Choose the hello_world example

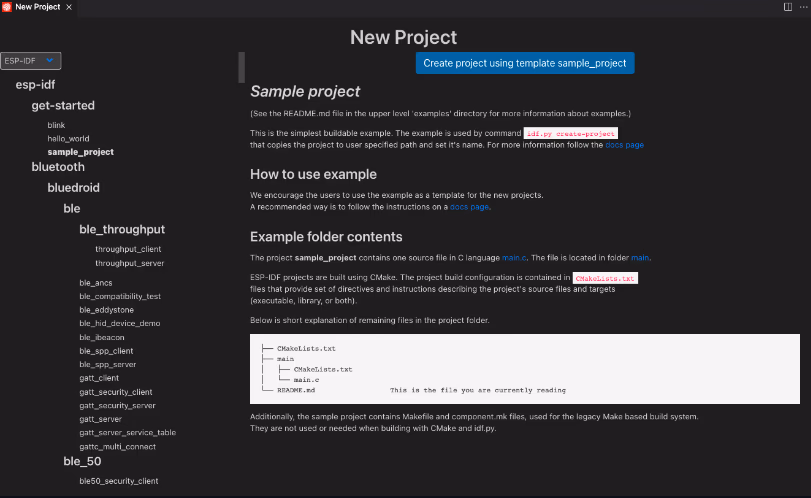tap(68, 139)
